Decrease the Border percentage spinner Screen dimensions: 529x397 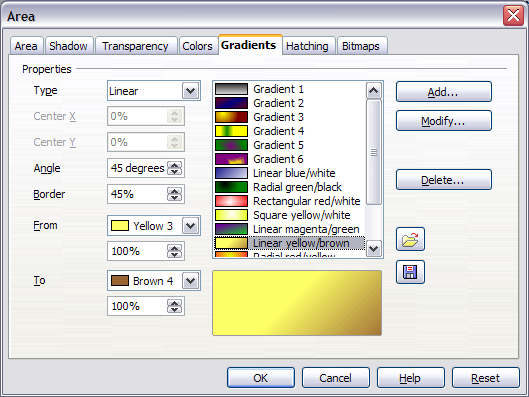point(174,197)
